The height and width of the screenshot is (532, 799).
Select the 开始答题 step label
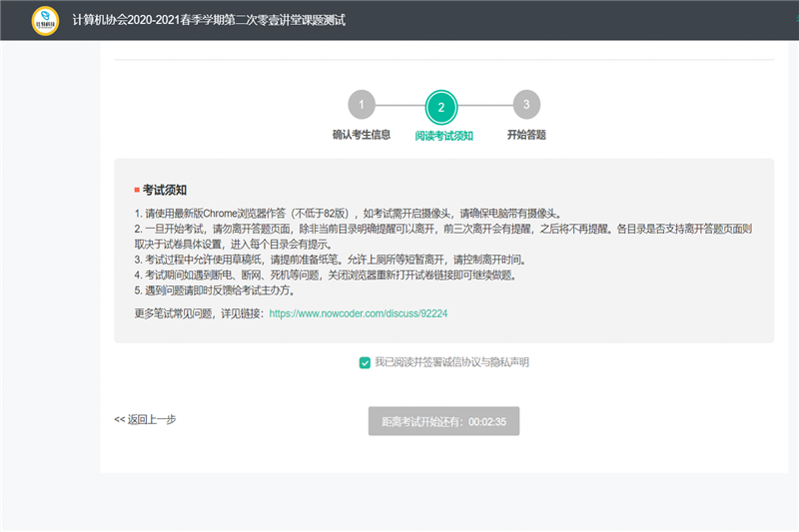(x=526, y=135)
